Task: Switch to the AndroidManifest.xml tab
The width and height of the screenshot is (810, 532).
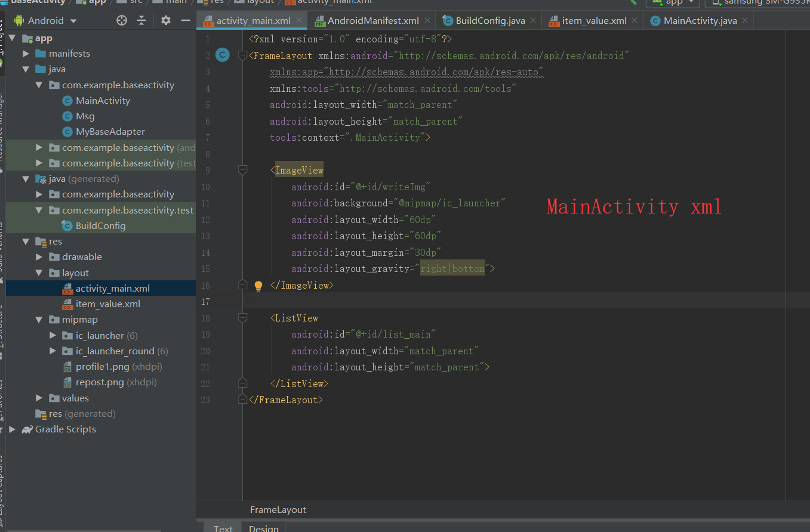Action: (x=373, y=20)
